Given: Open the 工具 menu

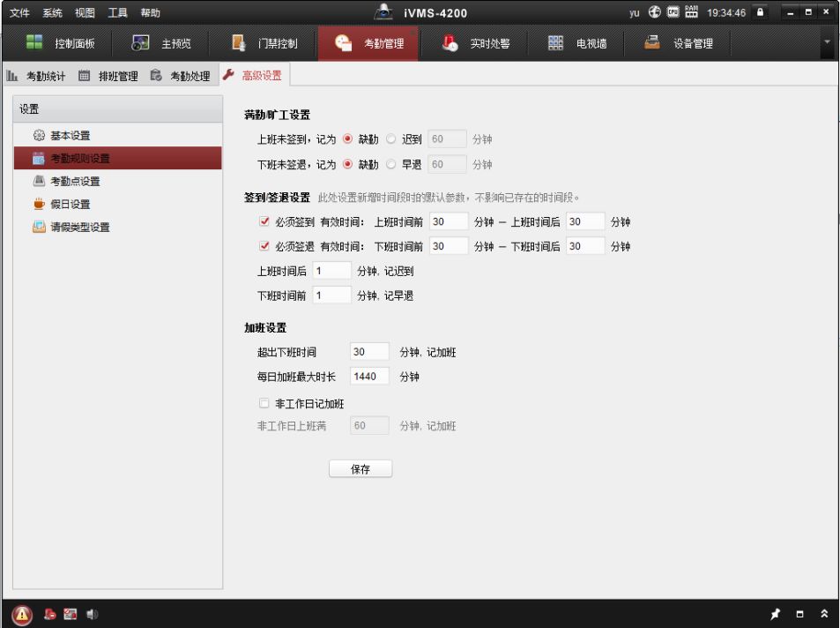Looking at the screenshot, I should 117,12.
